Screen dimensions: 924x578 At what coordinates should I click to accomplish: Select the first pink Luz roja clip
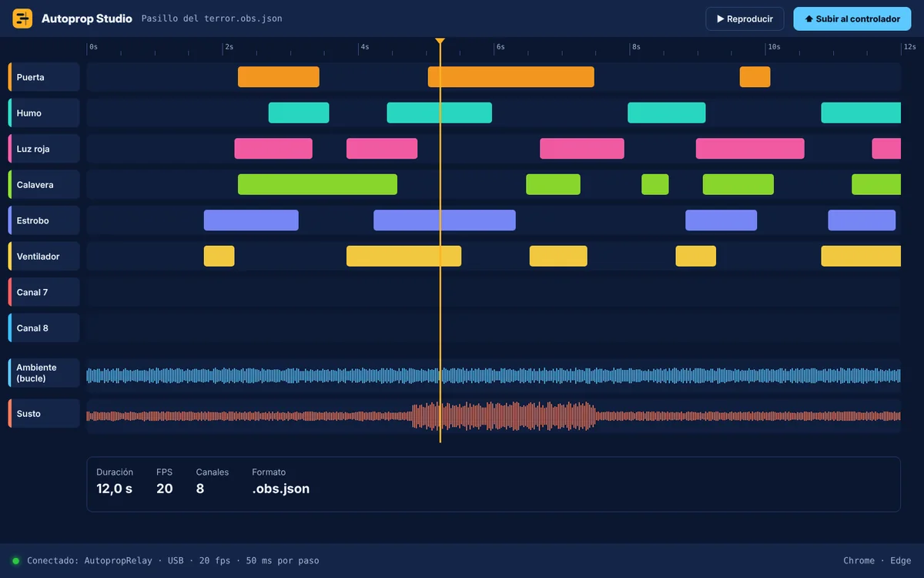pyautogui.click(x=273, y=149)
